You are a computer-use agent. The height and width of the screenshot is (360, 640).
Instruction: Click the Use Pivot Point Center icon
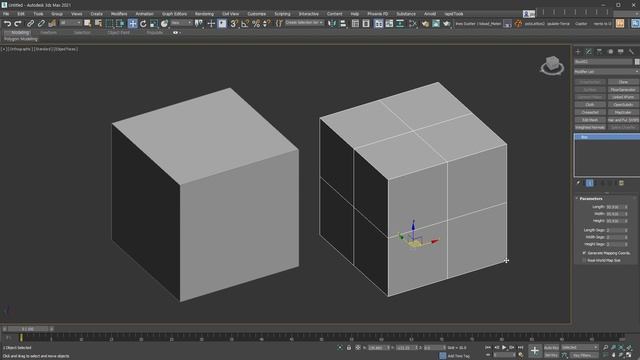pos(199,24)
